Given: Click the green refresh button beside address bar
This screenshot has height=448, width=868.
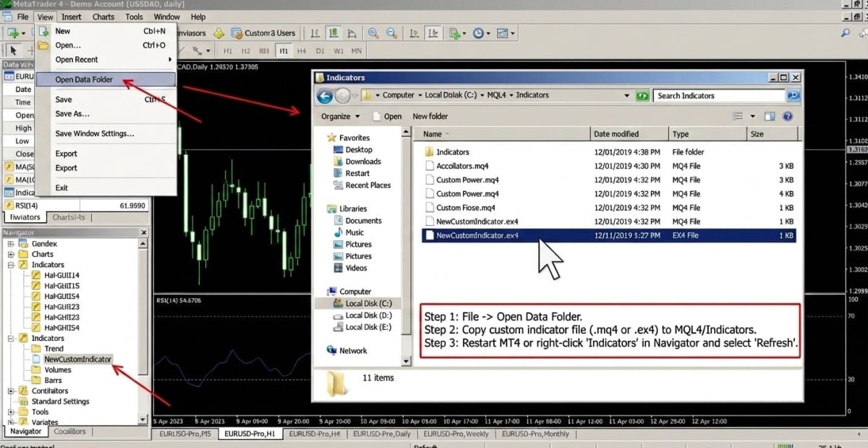Looking at the screenshot, I should click(x=642, y=96).
